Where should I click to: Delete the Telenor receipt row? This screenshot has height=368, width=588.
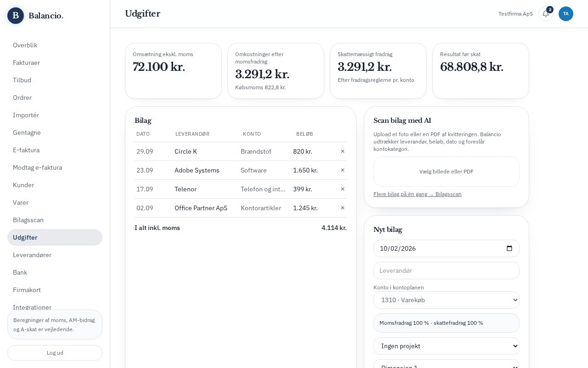tap(342, 189)
